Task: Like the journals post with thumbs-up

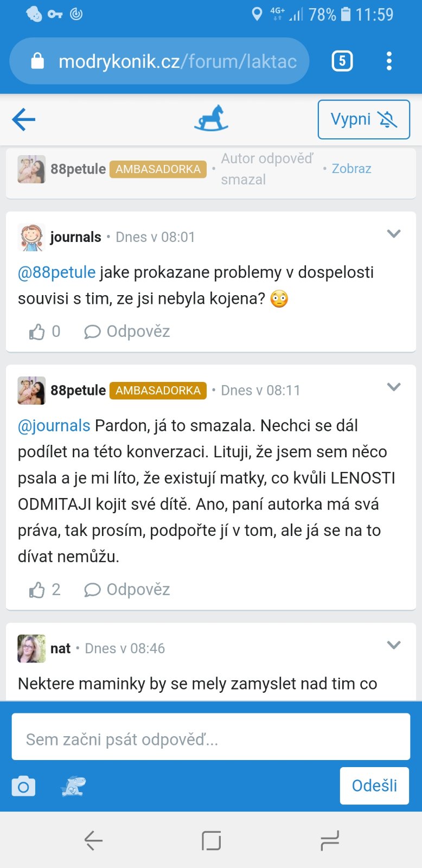Action: 37,331
